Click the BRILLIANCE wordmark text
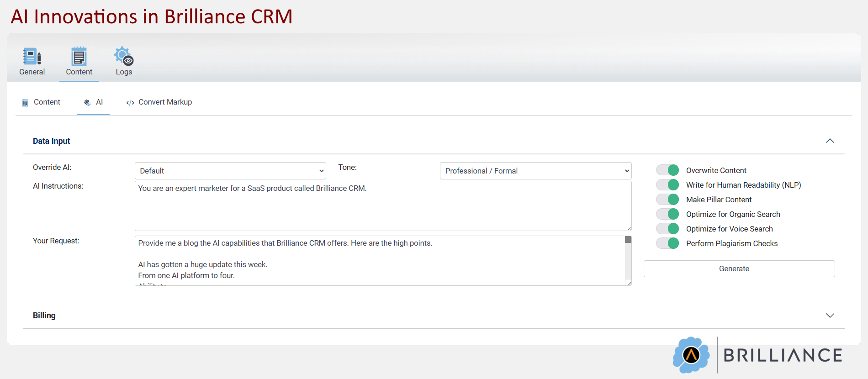This screenshot has width=868, height=379. 783,355
